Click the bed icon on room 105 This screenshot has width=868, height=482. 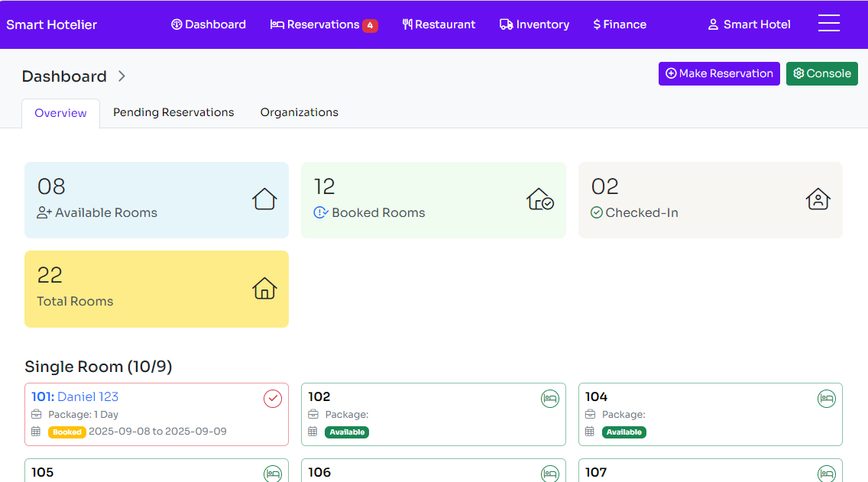point(272,474)
